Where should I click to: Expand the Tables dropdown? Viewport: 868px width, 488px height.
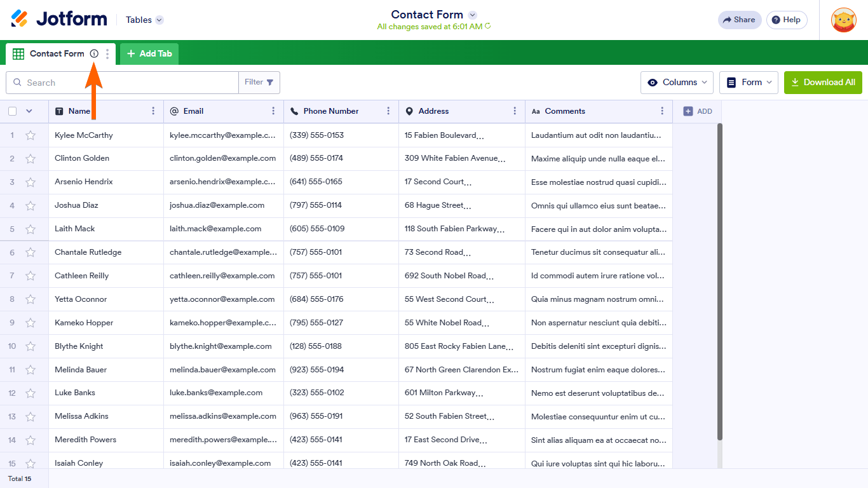pyautogui.click(x=144, y=20)
